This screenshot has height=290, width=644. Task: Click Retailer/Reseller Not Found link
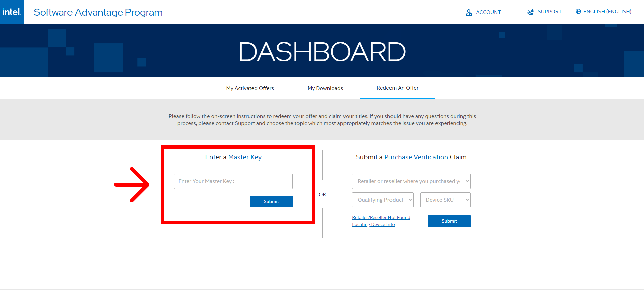[381, 217]
